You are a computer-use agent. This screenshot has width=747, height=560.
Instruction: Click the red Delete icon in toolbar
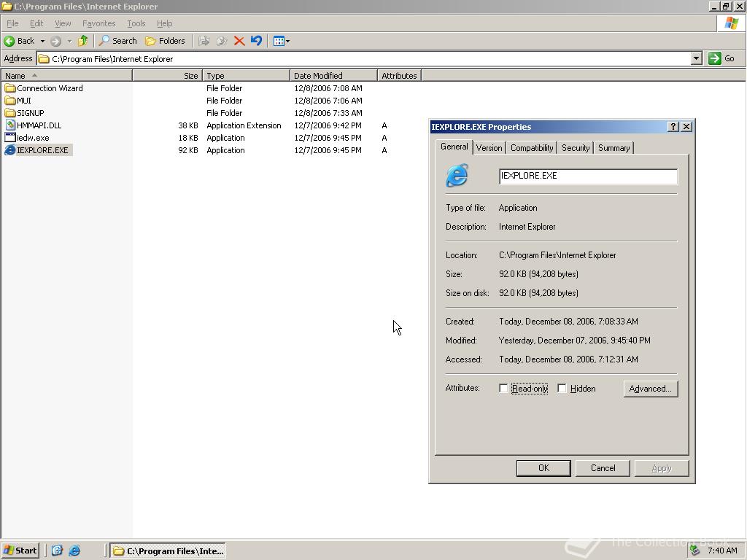tap(239, 41)
